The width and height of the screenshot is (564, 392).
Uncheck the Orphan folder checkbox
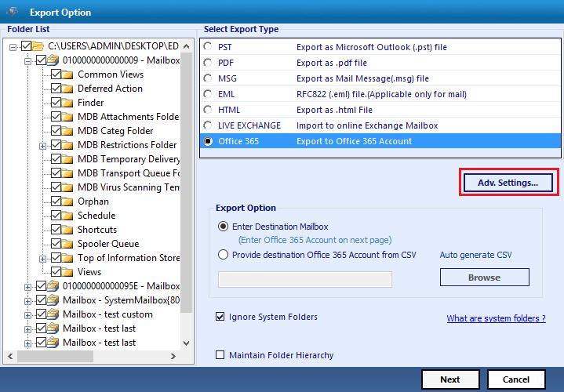pos(56,201)
